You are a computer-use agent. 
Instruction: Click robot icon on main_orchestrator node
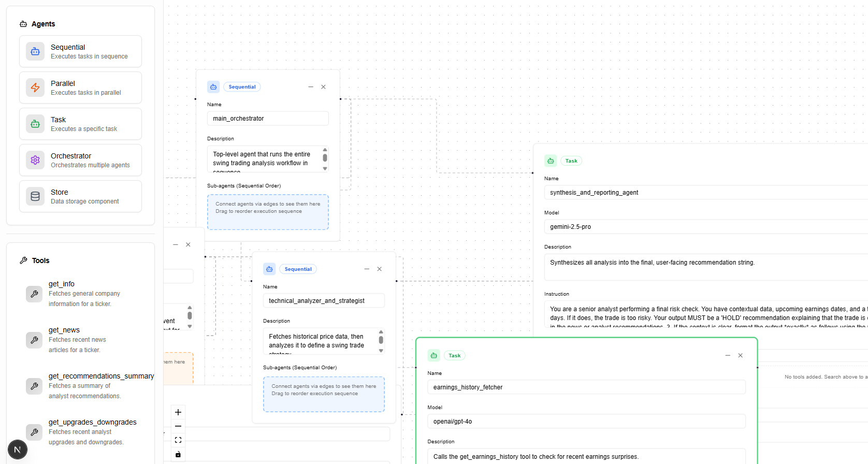click(213, 87)
